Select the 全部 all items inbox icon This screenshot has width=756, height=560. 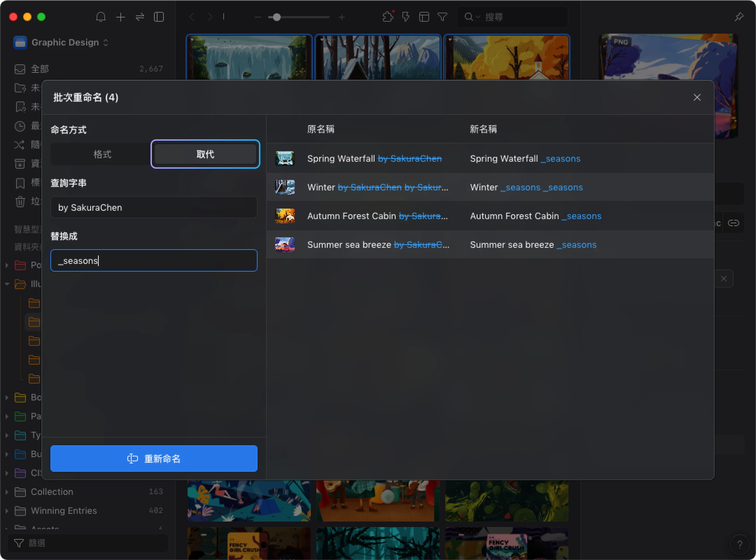[x=20, y=69]
